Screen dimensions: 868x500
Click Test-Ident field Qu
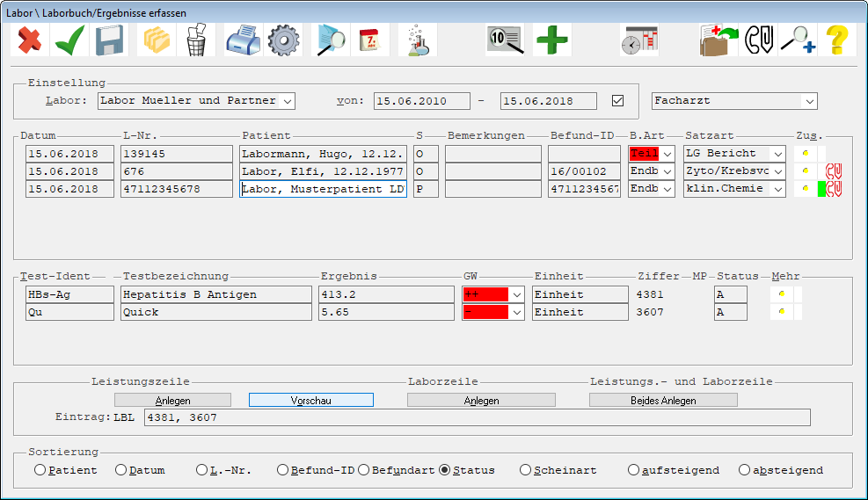pyautogui.click(x=69, y=313)
